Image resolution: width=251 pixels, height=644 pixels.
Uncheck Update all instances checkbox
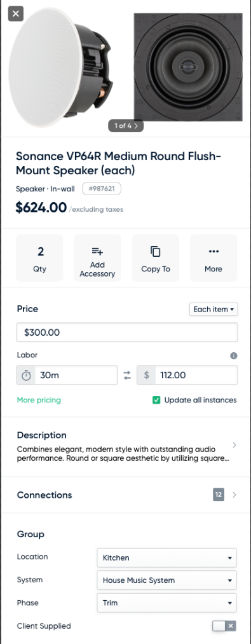(156, 400)
